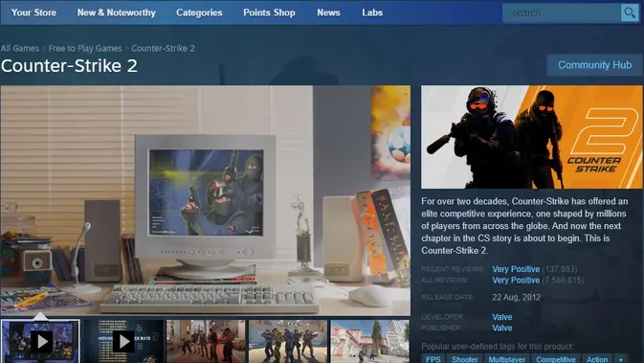This screenshot has width=644, height=363.
Task: Click the Community Hub button
Action: click(594, 65)
